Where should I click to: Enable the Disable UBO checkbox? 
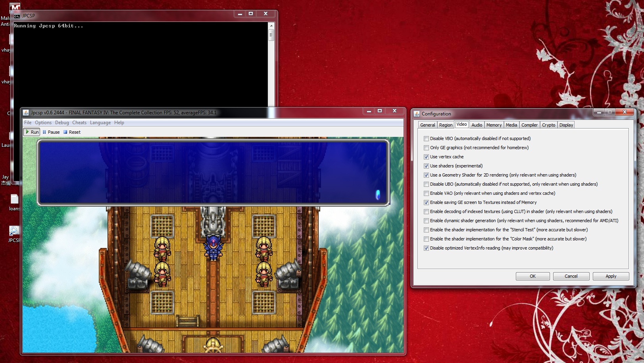point(426,184)
